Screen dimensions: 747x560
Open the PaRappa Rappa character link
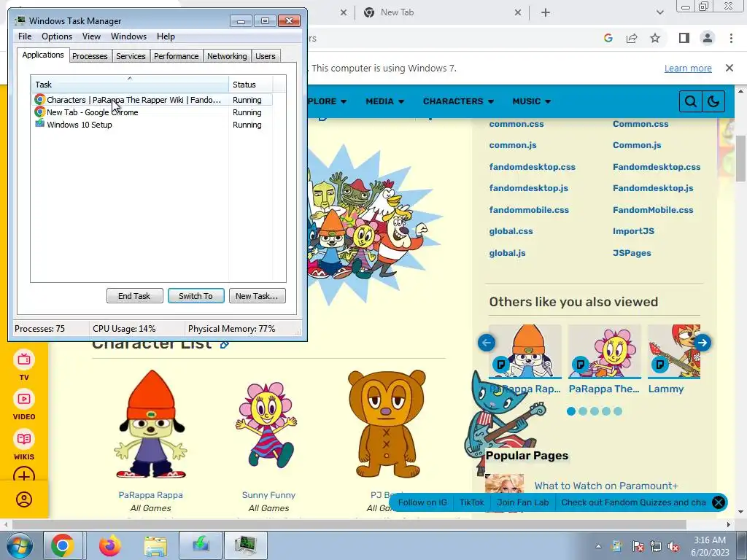pos(150,495)
